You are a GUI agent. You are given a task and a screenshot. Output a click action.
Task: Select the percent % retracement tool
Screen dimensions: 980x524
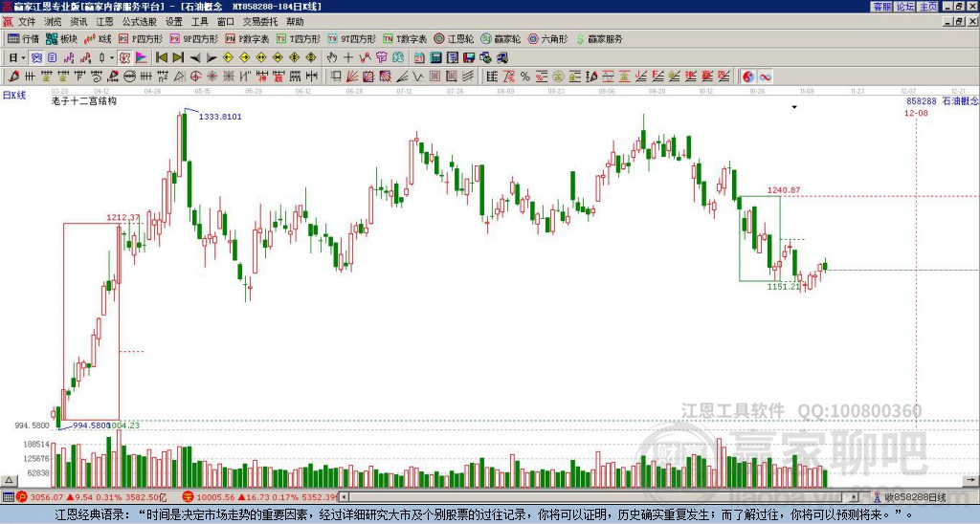525,76
